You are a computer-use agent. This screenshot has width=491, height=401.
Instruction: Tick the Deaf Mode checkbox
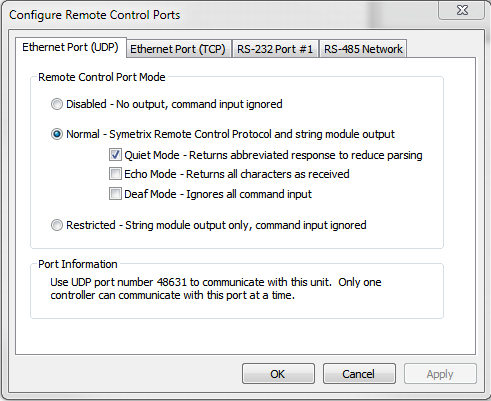(115, 194)
